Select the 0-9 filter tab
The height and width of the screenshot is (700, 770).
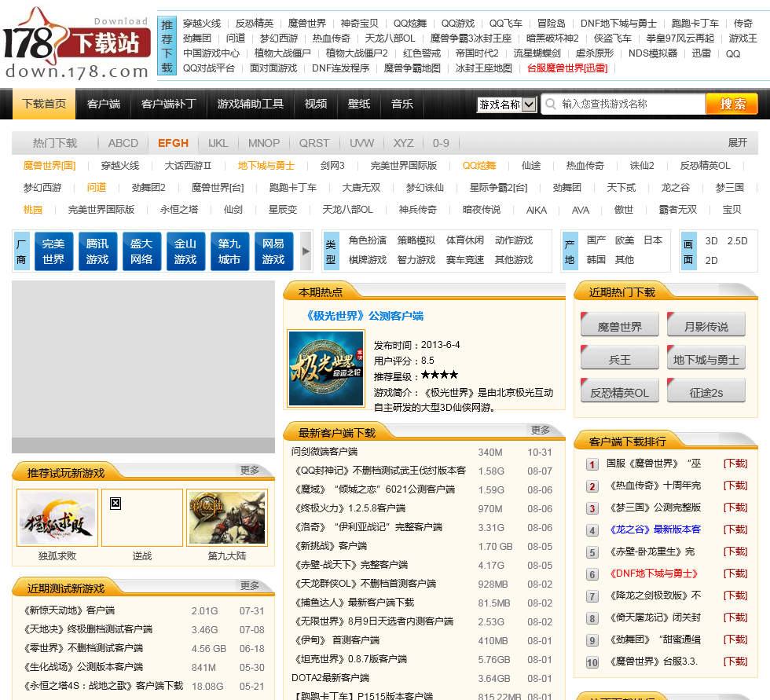(441, 143)
